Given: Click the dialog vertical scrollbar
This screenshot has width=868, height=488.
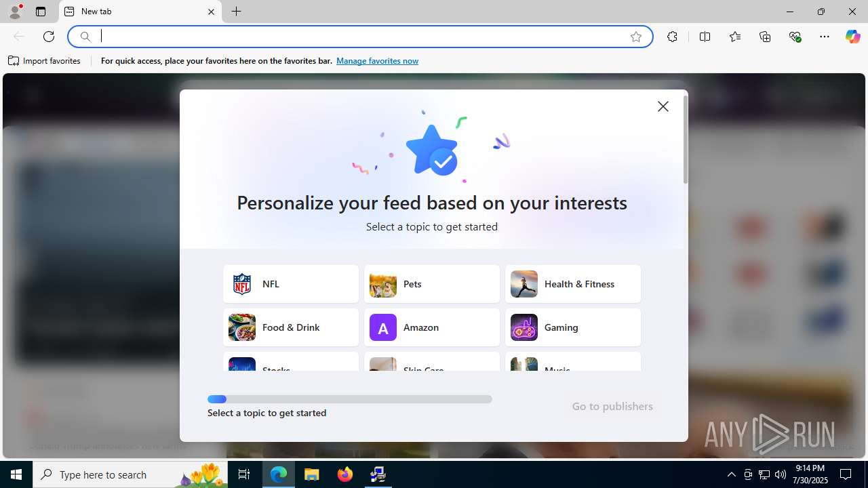Looking at the screenshot, I should point(686,140).
